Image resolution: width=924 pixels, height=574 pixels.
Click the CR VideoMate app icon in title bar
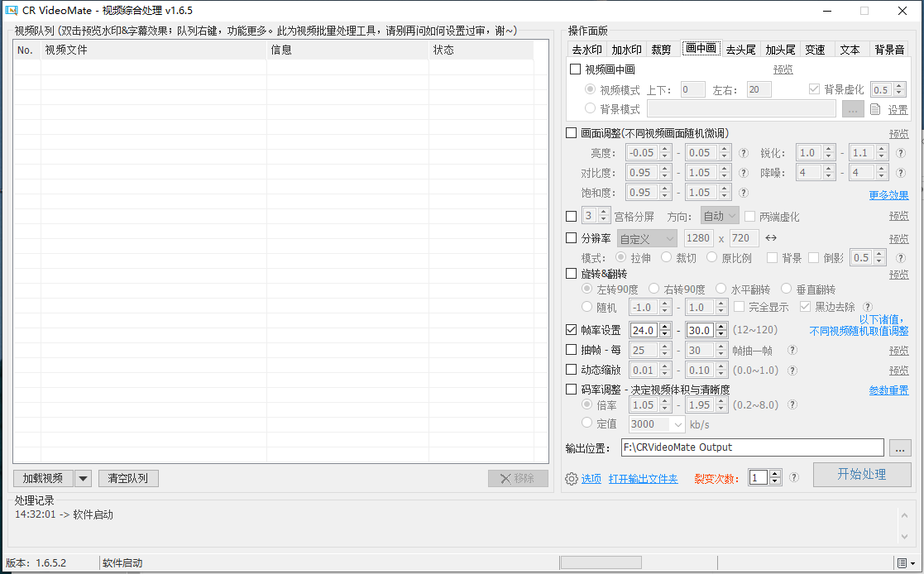pos(12,10)
